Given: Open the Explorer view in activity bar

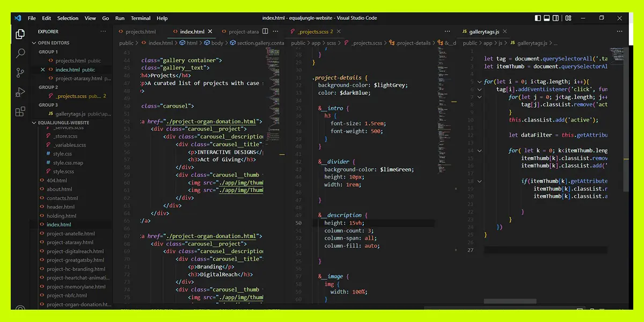Looking at the screenshot, I should click(x=20, y=34).
